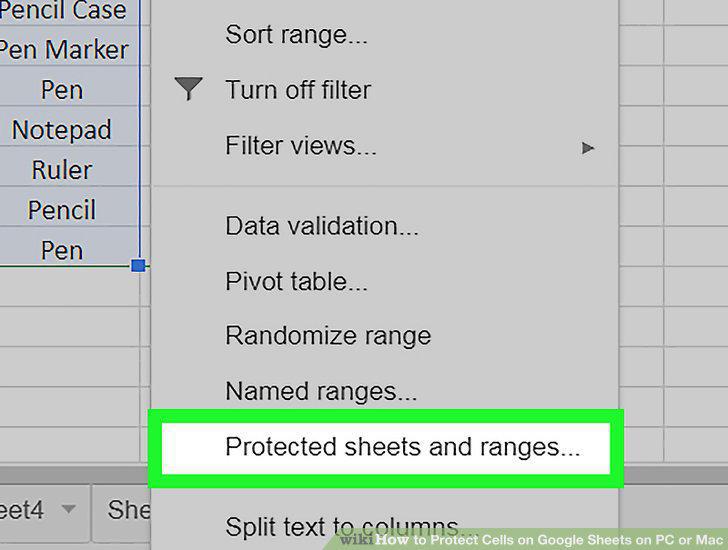Click the blue selection fill handle

(138, 265)
